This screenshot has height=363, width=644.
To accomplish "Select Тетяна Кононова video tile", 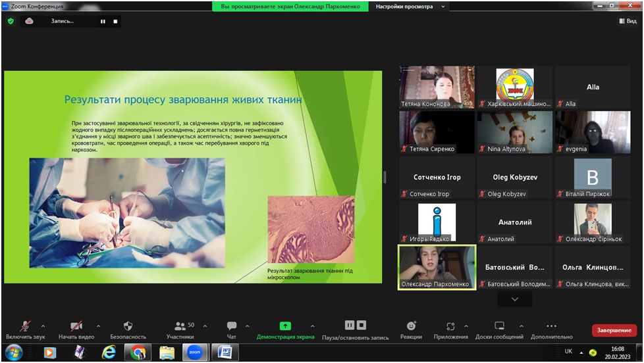I will click(437, 87).
